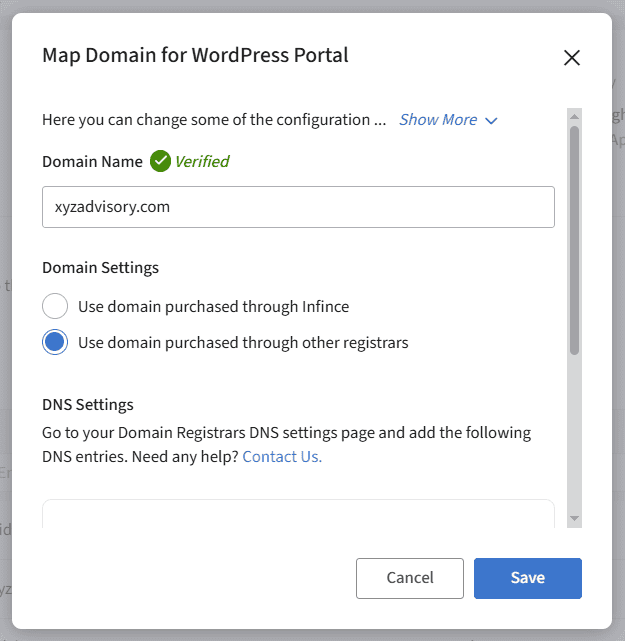The image size is (625, 641).
Task: Open the Contact Us link
Action: coord(282,457)
